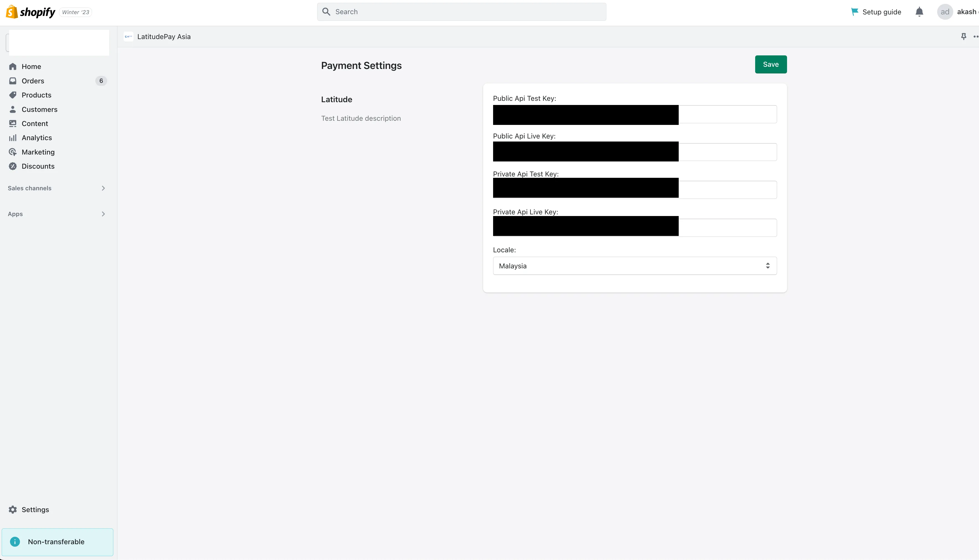Open Marketing in the sidebar
Image resolution: width=979 pixels, height=560 pixels.
(58, 152)
